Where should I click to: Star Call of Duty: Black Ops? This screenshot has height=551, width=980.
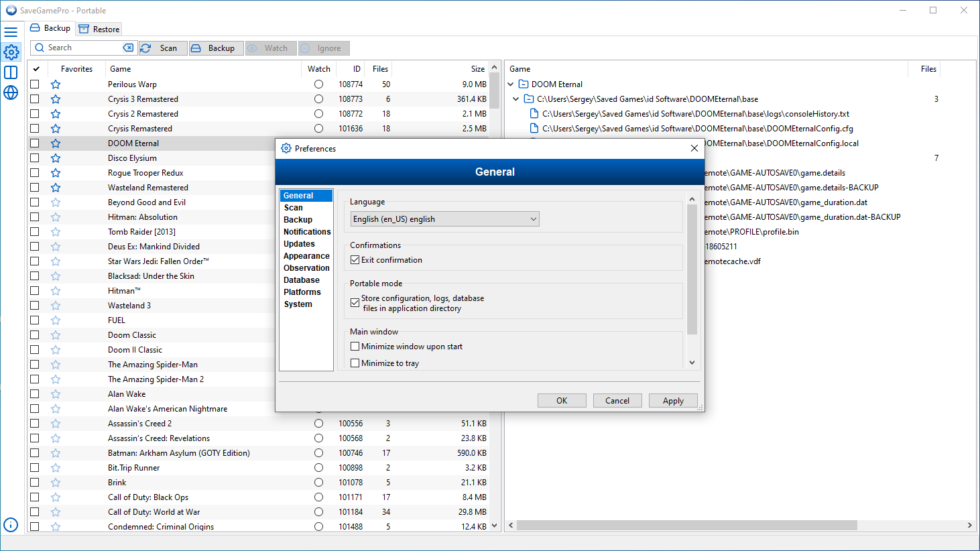pyautogui.click(x=56, y=497)
